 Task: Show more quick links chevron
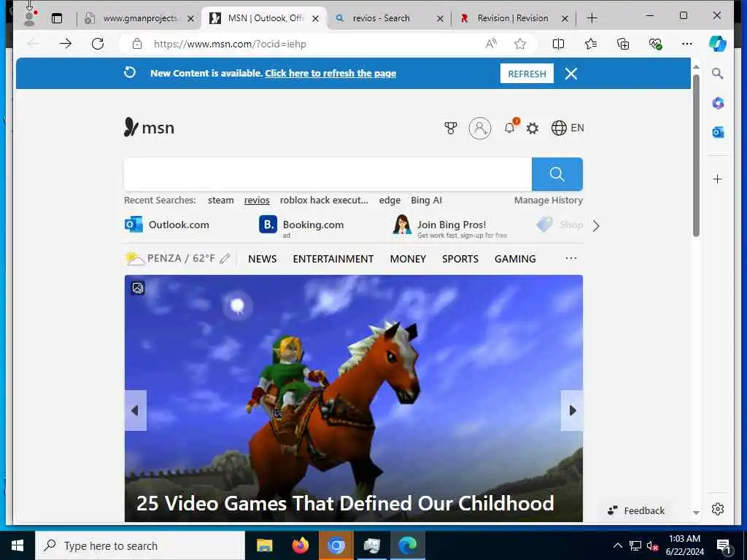point(596,226)
